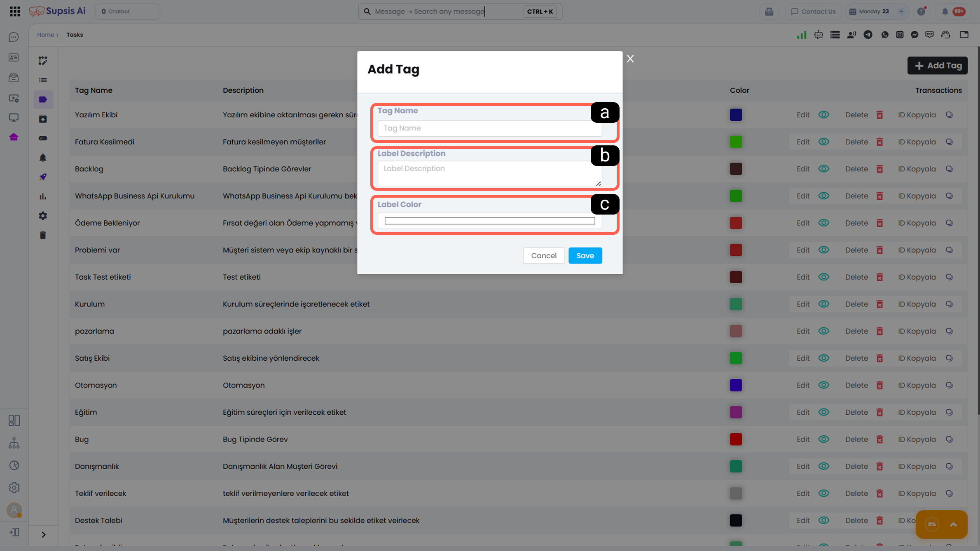The image size is (980, 551).
Task: Open the Chatbot selector dropdown
Action: click(x=127, y=12)
